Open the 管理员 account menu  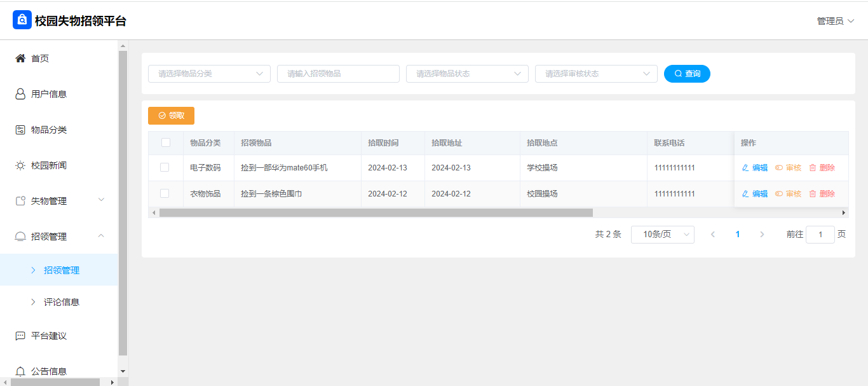[x=835, y=21]
